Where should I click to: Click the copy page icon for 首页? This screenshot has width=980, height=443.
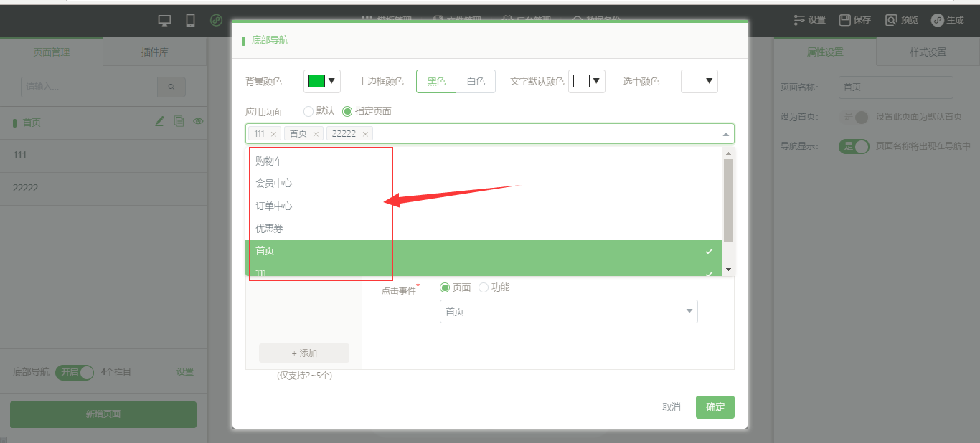(x=179, y=122)
